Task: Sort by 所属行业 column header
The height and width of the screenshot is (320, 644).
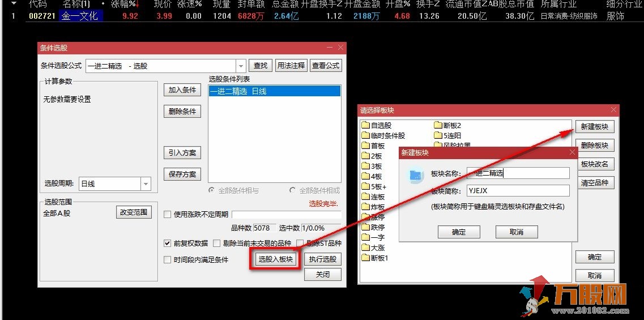Action: pos(558,4)
